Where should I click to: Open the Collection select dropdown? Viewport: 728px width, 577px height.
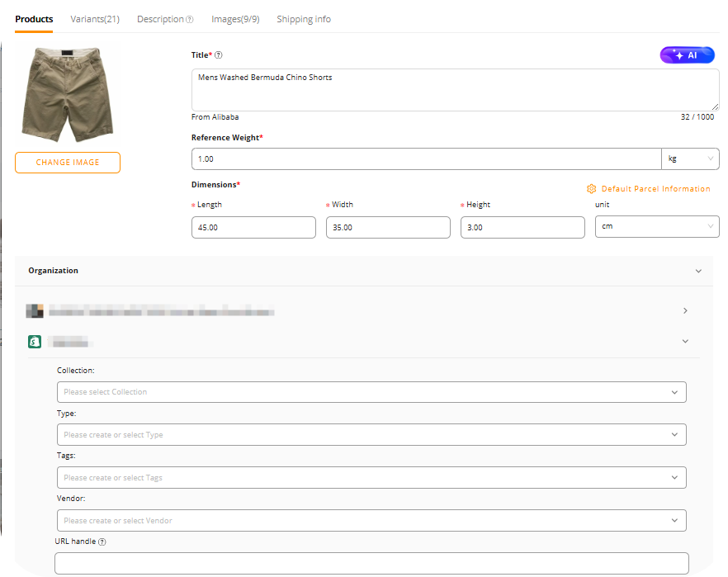coord(371,392)
